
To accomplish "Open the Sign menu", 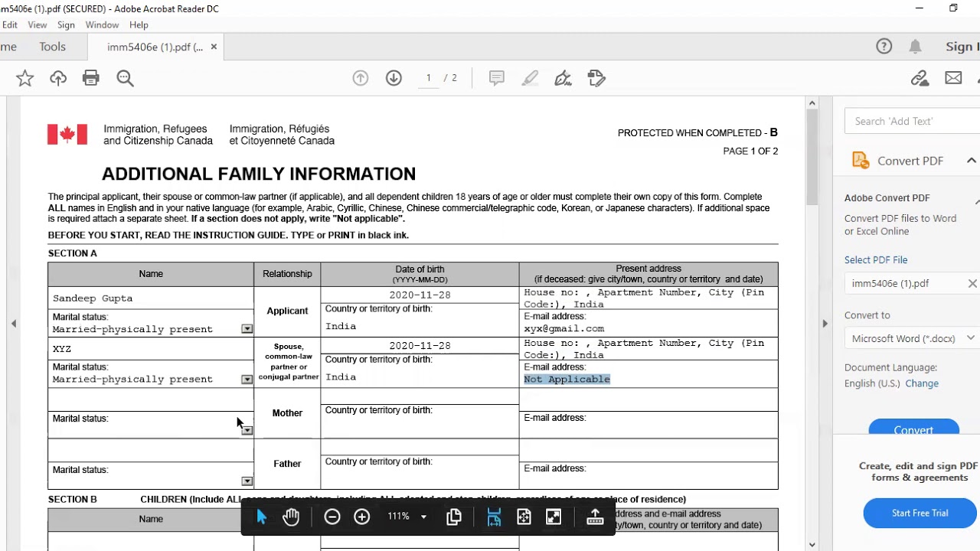I will pyautogui.click(x=66, y=25).
